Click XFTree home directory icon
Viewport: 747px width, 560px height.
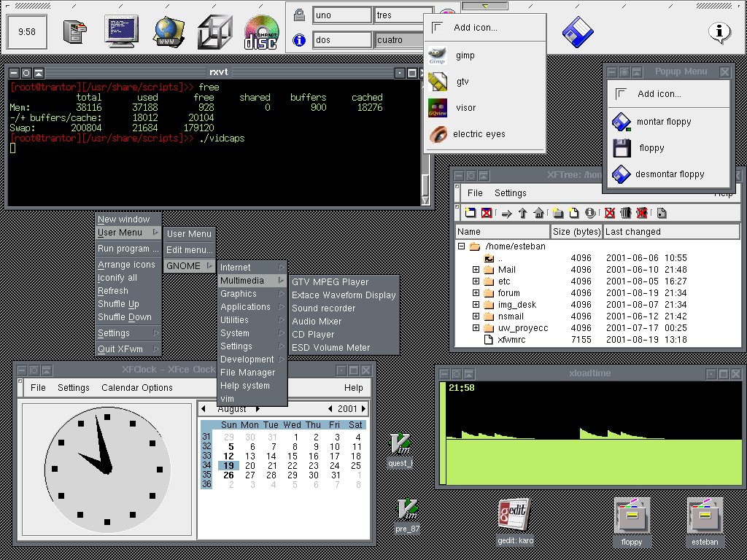pyautogui.click(x=539, y=213)
